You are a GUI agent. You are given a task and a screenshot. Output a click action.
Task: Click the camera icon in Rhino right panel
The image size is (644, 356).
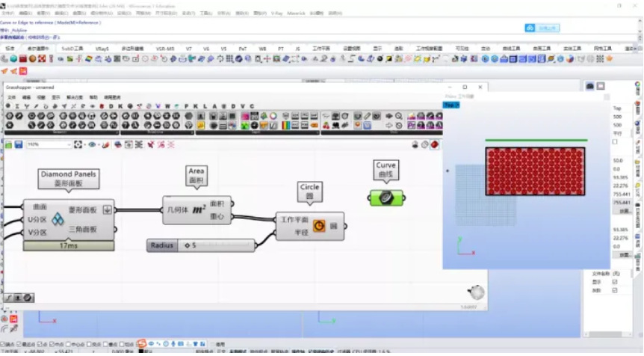pyautogui.click(x=590, y=86)
